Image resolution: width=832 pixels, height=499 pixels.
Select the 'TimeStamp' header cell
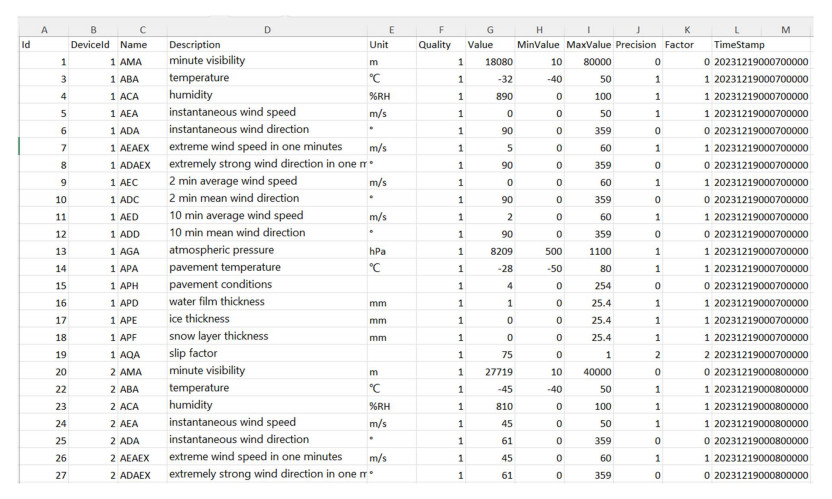(736, 45)
